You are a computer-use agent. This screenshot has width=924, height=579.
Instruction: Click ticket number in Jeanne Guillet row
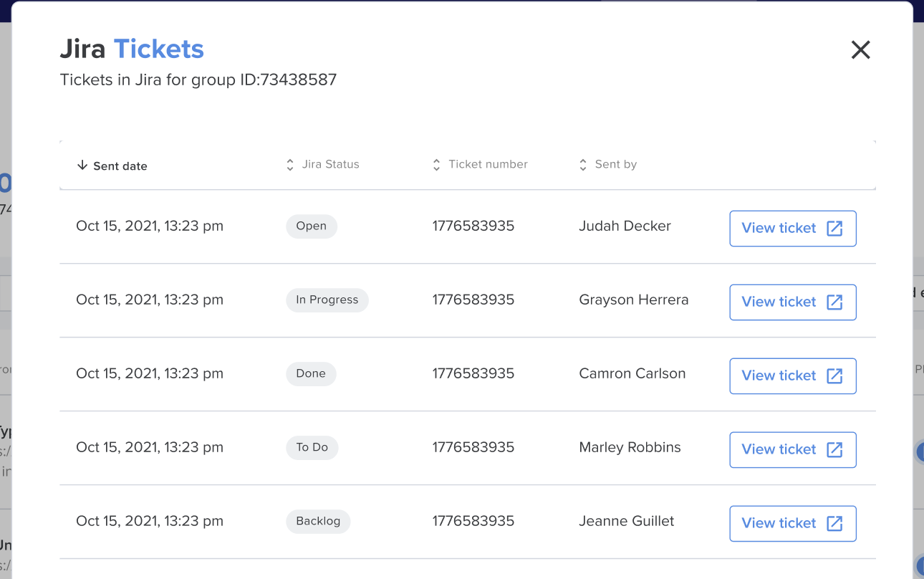pyautogui.click(x=473, y=521)
